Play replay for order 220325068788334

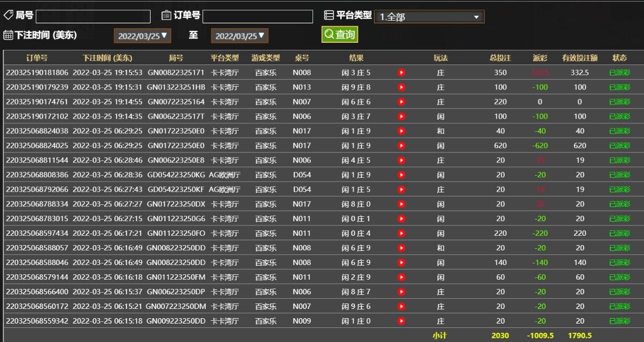401,204
